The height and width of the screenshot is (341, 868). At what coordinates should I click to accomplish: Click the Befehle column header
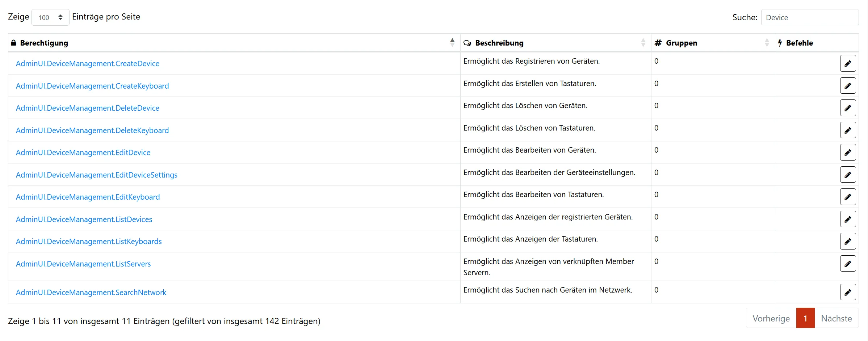coord(799,43)
